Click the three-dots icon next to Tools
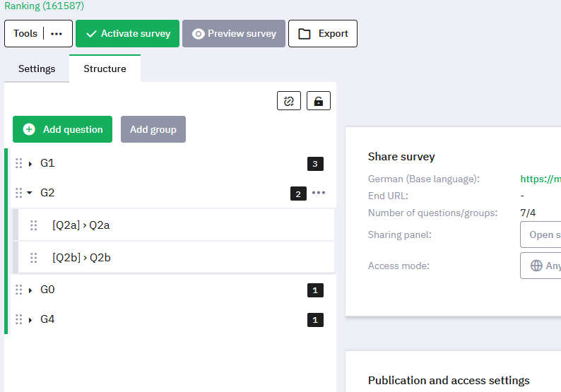This screenshot has height=392, width=561. (x=57, y=34)
